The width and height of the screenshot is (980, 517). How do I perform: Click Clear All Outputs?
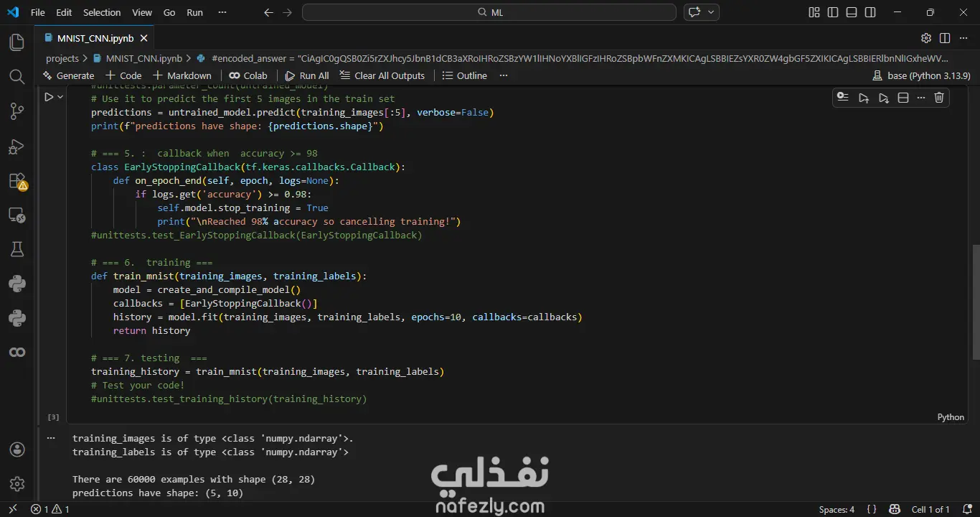[382, 75]
